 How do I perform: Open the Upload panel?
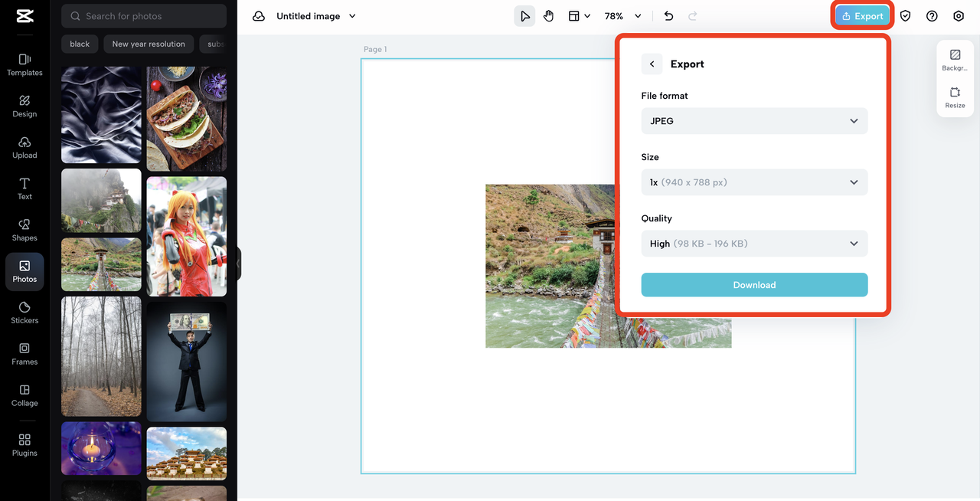24,147
